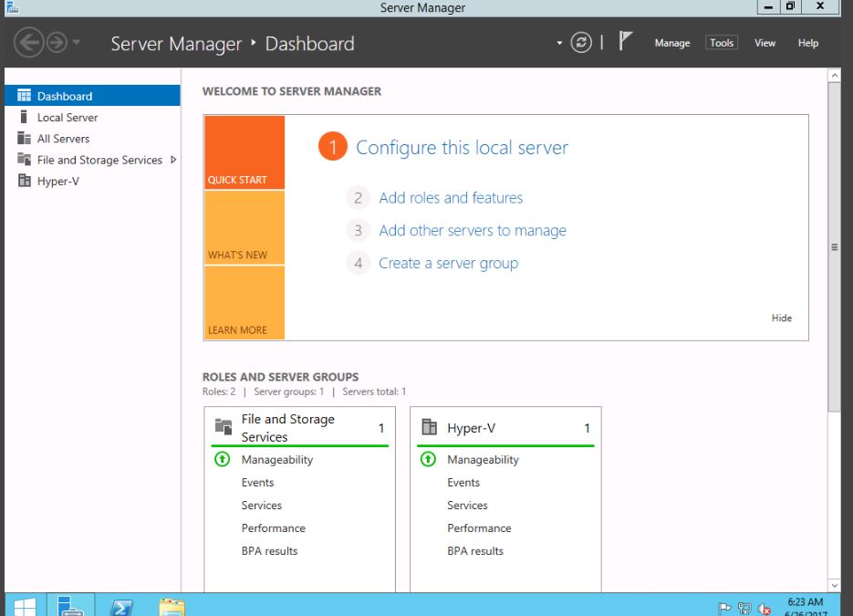Viewport: 853px width, 616px height.
Task: Click the orange step 1 circle
Action: [332, 146]
